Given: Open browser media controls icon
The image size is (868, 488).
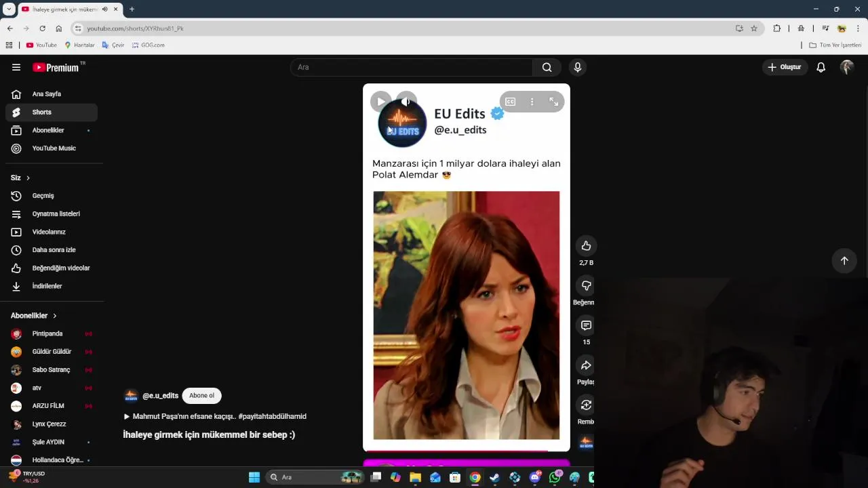Looking at the screenshot, I should pyautogui.click(x=825, y=28).
